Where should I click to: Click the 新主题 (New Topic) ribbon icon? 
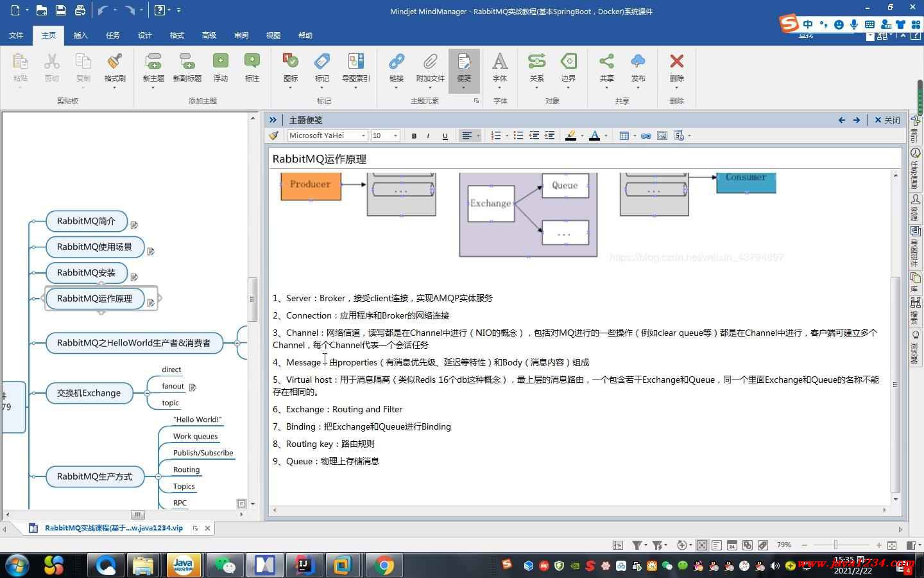[x=153, y=62]
